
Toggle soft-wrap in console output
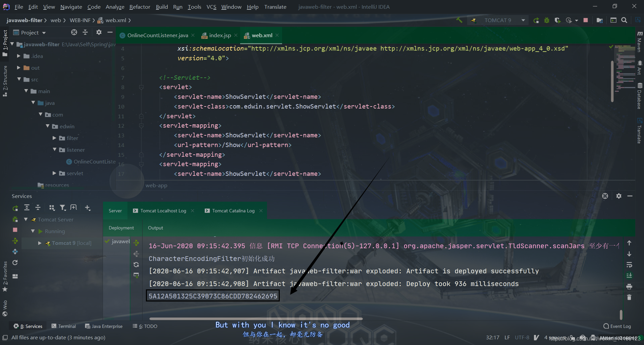629,265
